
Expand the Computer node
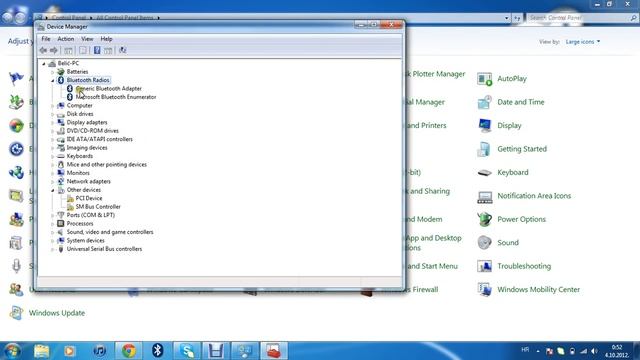tap(53, 106)
